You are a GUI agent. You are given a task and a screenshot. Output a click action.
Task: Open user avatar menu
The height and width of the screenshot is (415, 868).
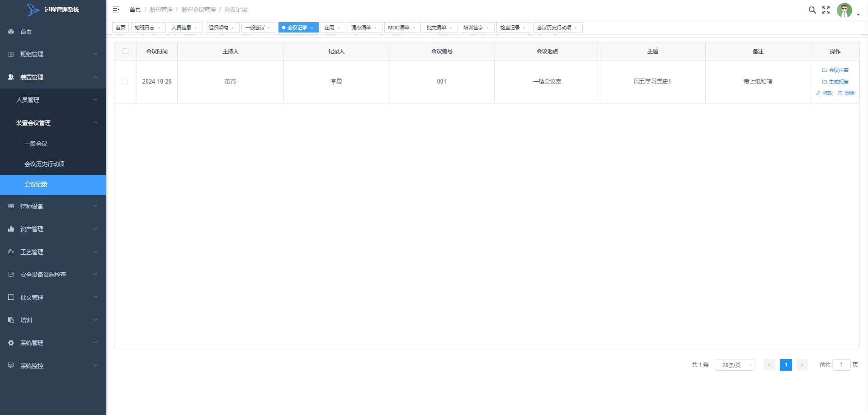coord(844,10)
